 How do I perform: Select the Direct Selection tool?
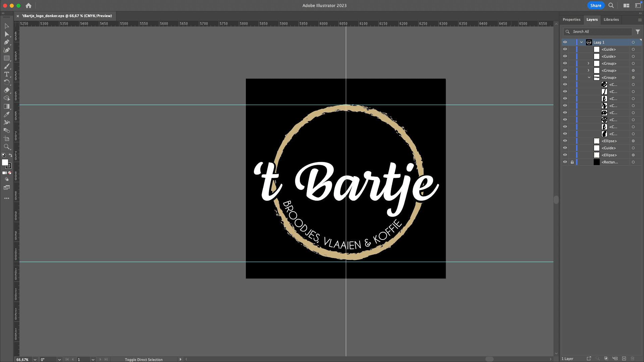7,34
